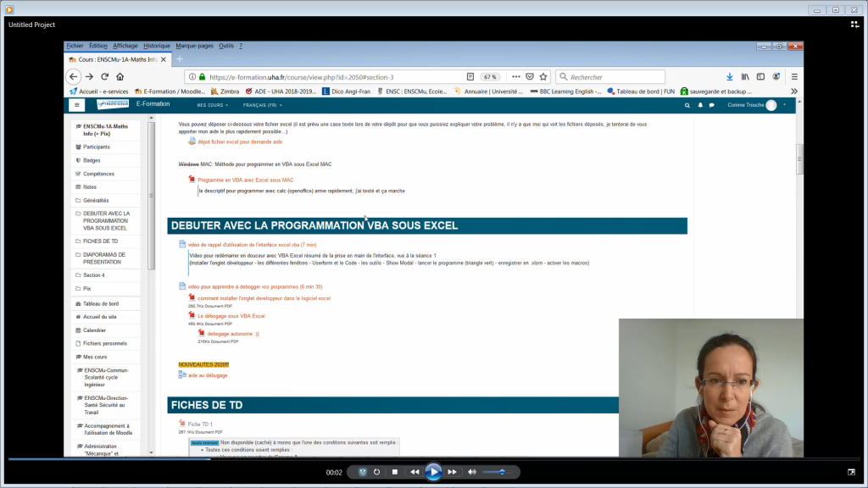Open the Outils menu
The width and height of the screenshot is (868, 488).
click(x=225, y=46)
